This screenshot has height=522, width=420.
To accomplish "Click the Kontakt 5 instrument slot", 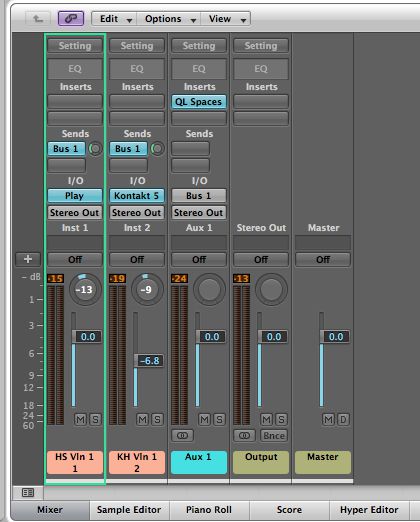I will (x=137, y=196).
